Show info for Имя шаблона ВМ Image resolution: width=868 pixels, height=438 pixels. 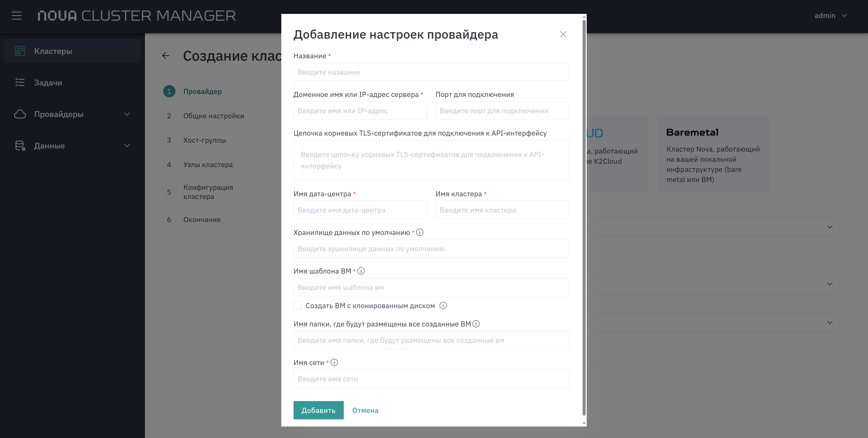click(361, 271)
